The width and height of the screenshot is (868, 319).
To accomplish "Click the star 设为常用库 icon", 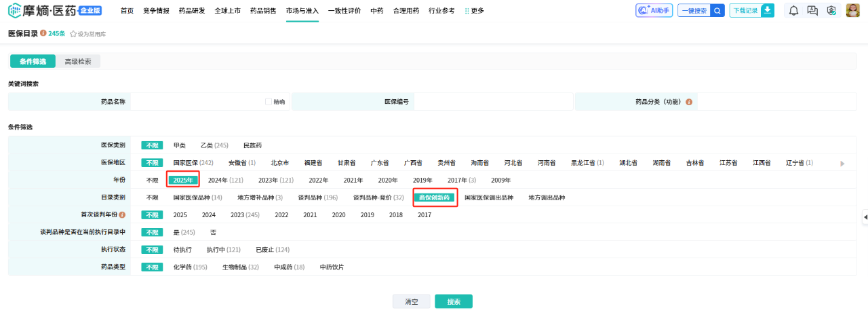I will (x=73, y=34).
